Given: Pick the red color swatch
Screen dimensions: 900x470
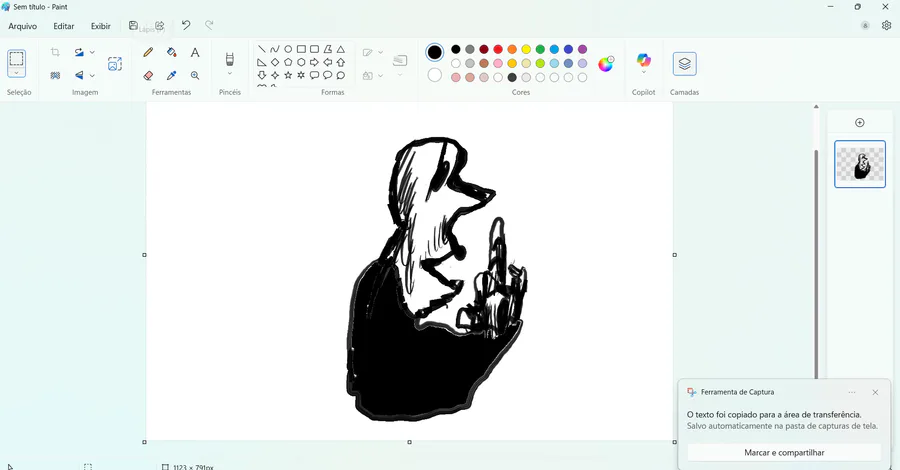Looking at the screenshot, I should 498,49.
